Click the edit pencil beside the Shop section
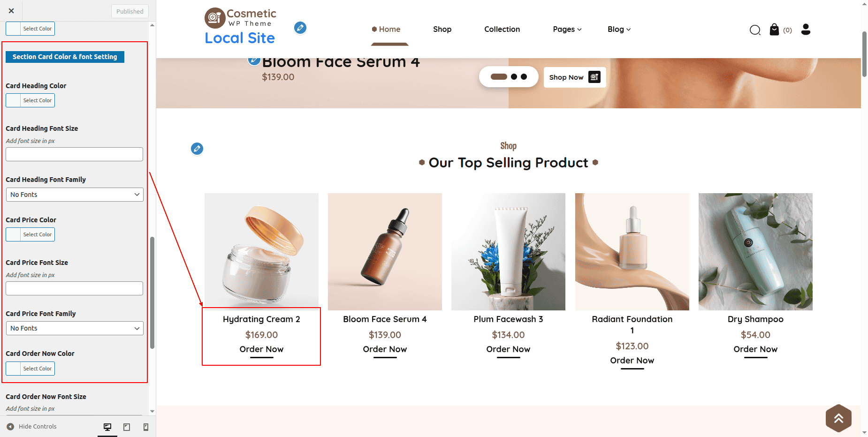The width and height of the screenshot is (868, 437). (197, 149)
